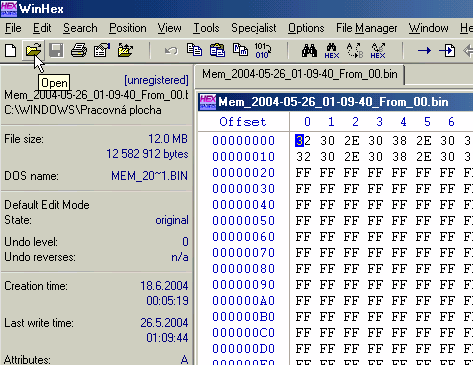Open the View menu
473x365 pixels.
coord(170,28)
